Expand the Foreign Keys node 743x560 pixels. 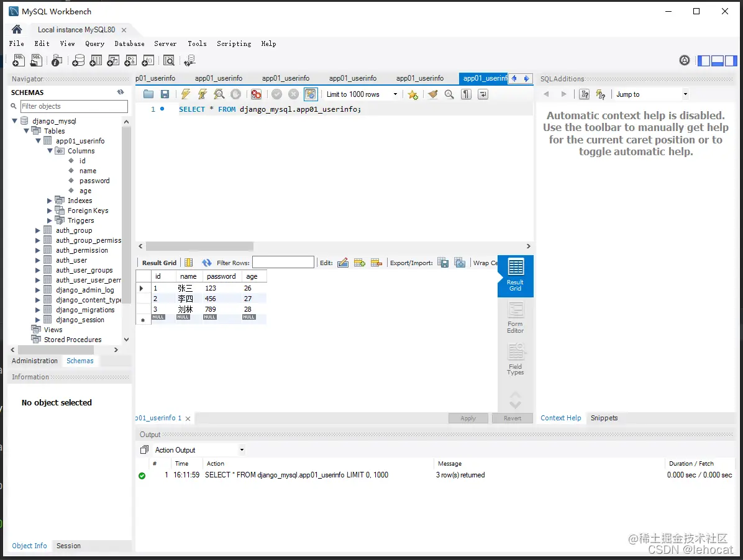(x=49, y=210)
